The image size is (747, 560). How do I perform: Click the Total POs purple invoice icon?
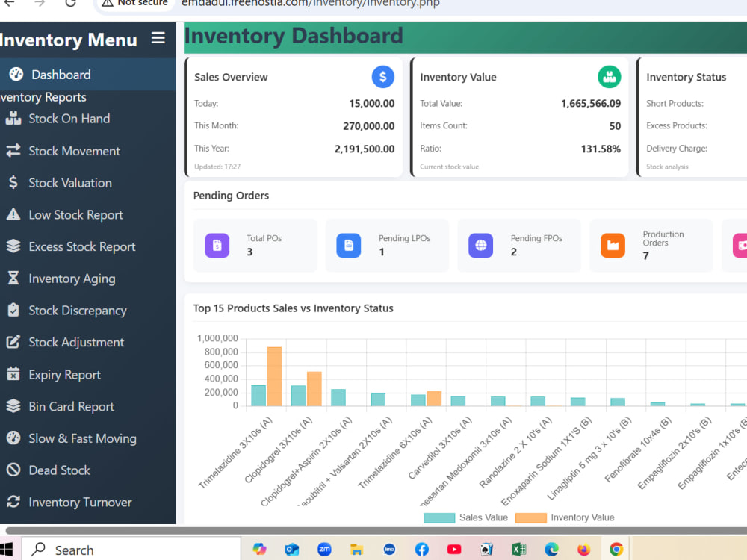[217, 246]
